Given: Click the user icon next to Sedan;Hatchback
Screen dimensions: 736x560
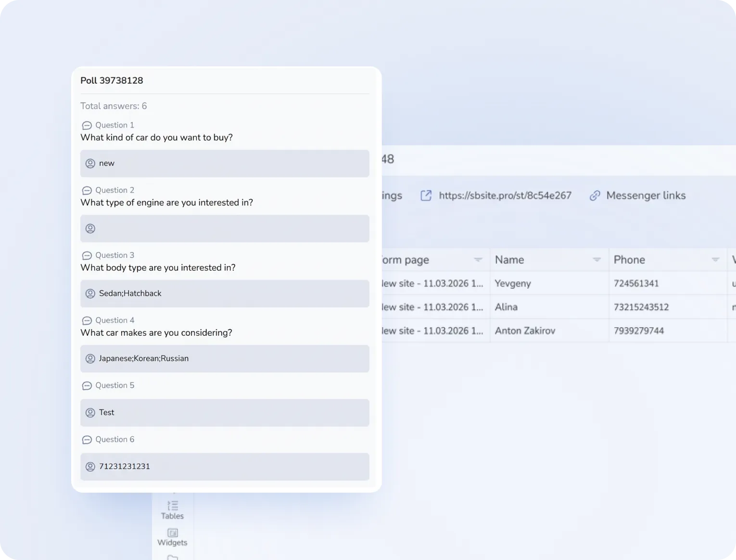Looking at the screenshot, I should coord(90,293).
